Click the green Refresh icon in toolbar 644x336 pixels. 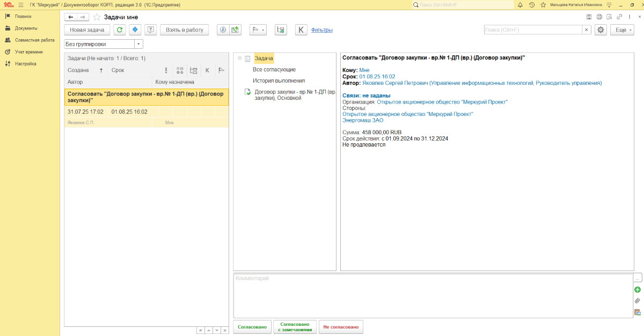[120, 30]
